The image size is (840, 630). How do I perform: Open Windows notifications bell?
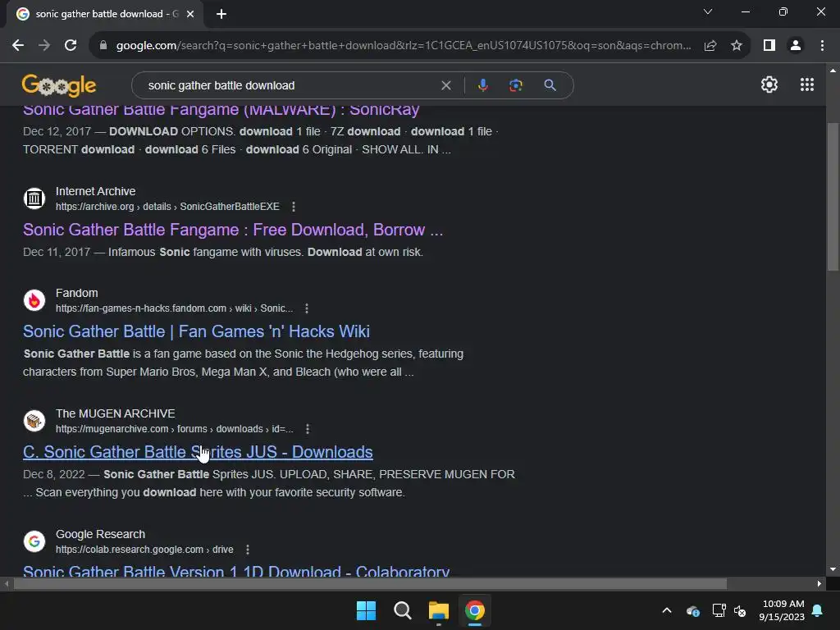click(818, 610)
